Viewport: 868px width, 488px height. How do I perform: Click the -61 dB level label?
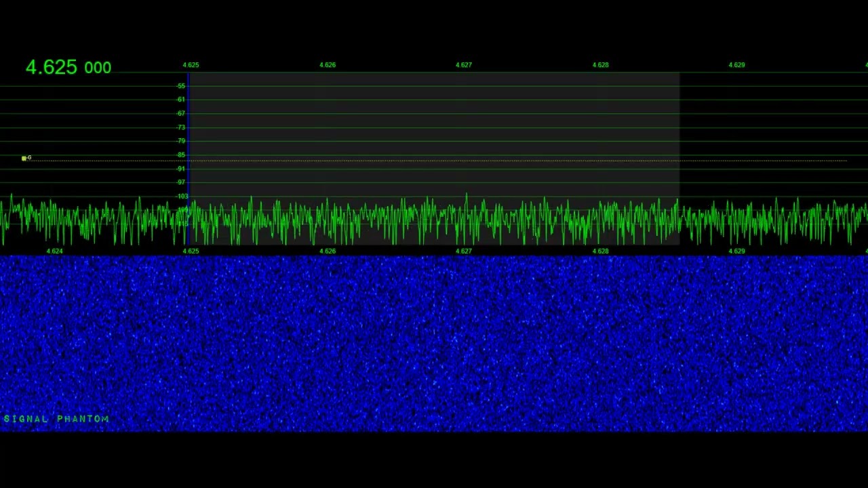pos(181,100)
